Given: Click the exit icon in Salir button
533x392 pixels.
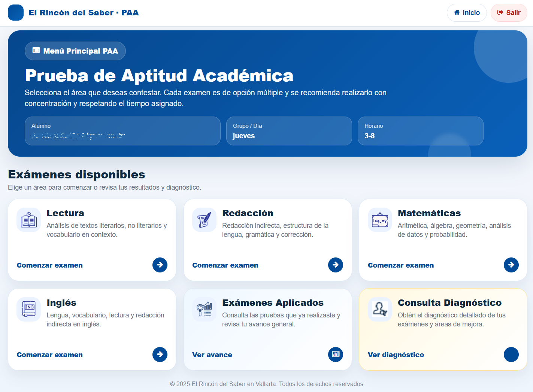Looking at the screenshot, I should pos(500,12).
